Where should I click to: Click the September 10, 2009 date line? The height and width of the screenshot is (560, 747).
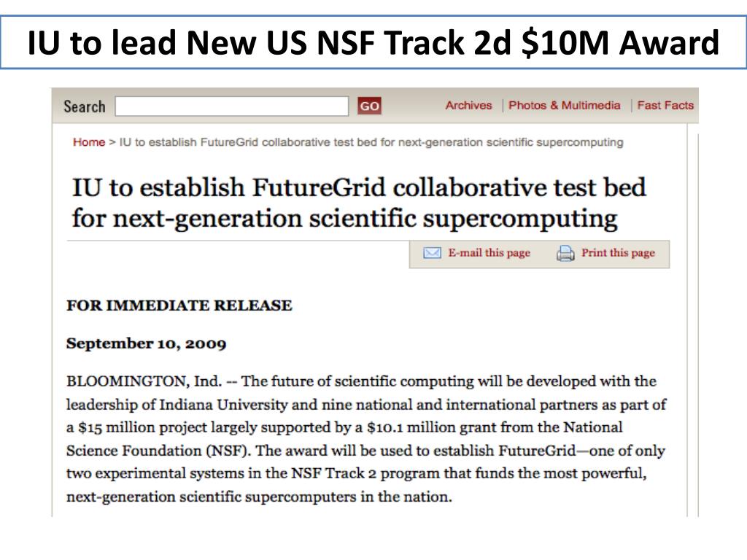click(146, 343)
